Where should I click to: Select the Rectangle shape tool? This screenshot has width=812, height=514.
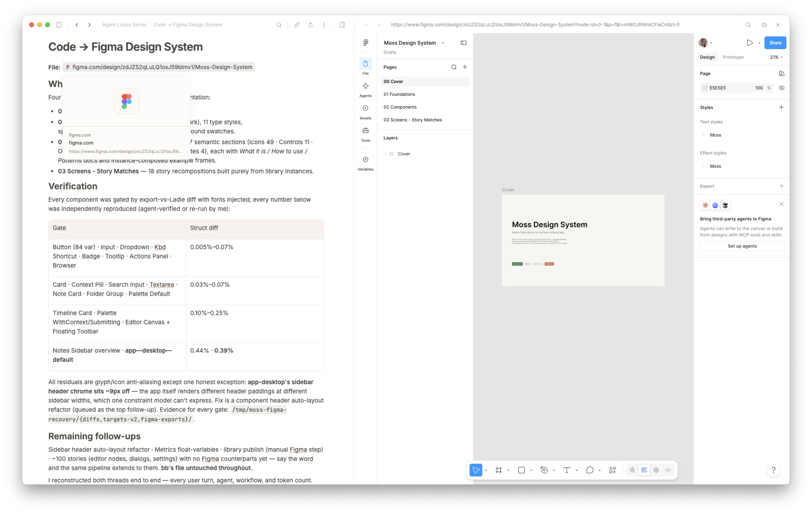point(521,470)
